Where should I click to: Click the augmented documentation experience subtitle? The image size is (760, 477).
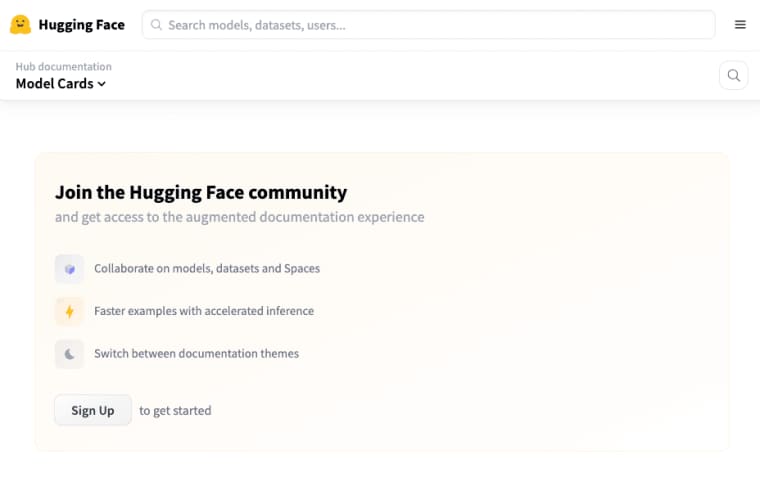coord(239,217)
